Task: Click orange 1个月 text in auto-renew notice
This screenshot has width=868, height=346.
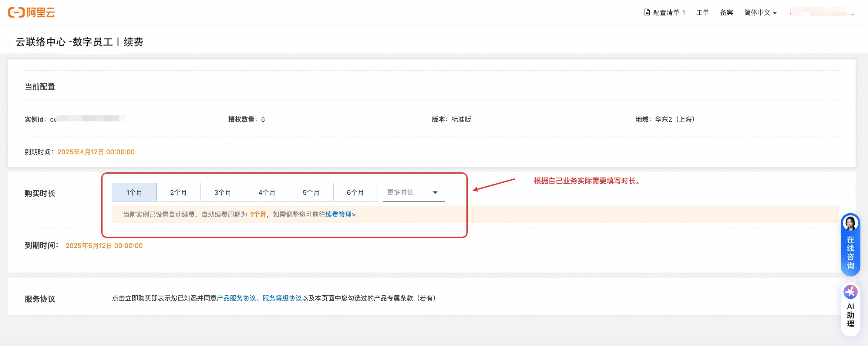Action: tap(258, 214)
